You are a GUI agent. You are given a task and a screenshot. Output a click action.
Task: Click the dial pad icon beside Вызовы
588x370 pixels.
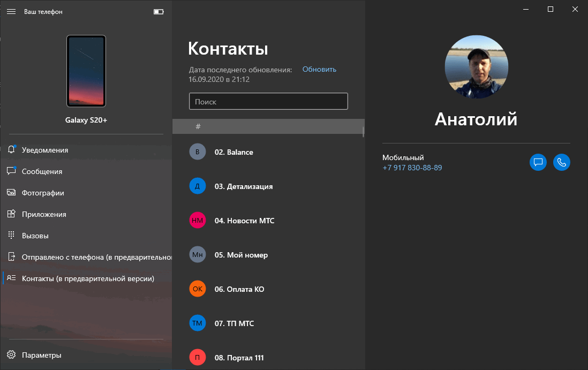coord(11,235)
